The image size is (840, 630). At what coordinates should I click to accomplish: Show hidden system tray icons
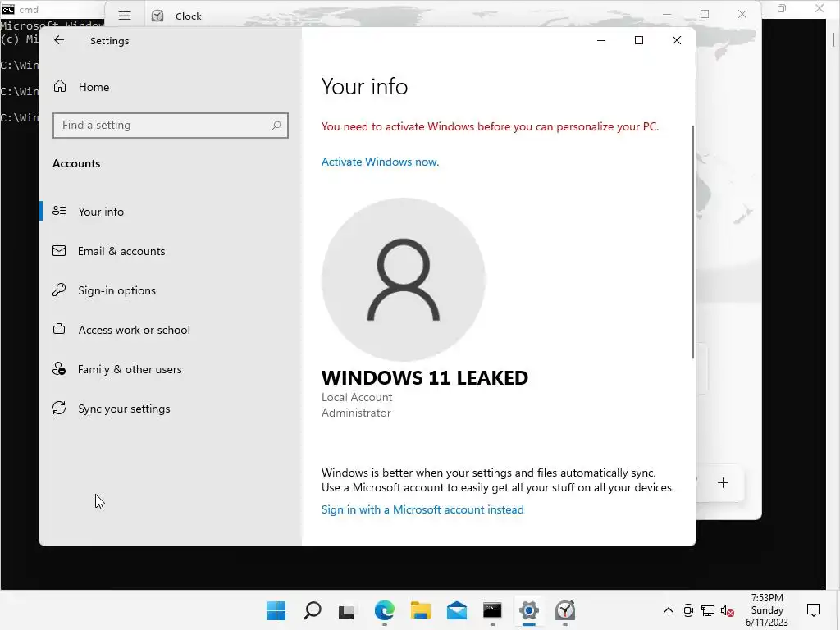668,610
